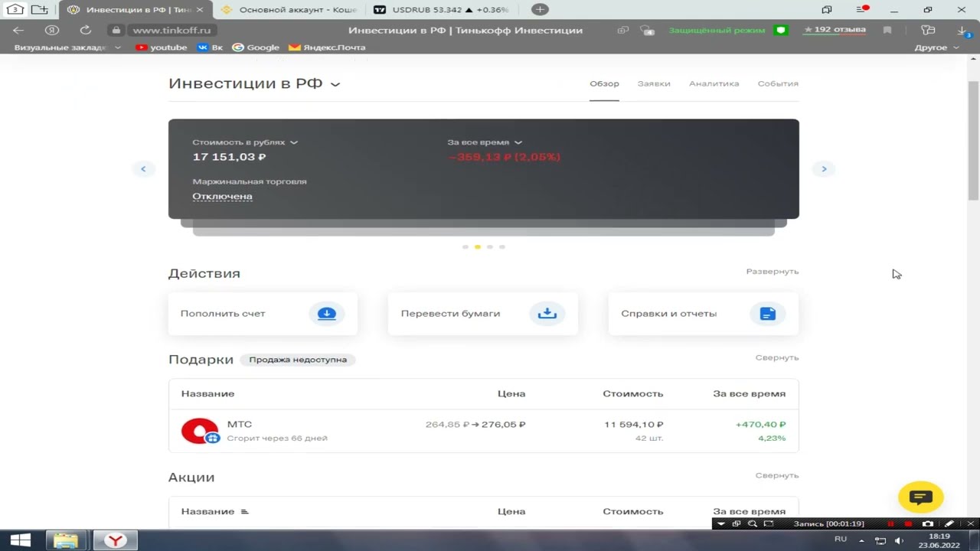Collapse Подарки section with Свернуть
This screenshot has width=980, height=551.
click(x=777, y=357)
